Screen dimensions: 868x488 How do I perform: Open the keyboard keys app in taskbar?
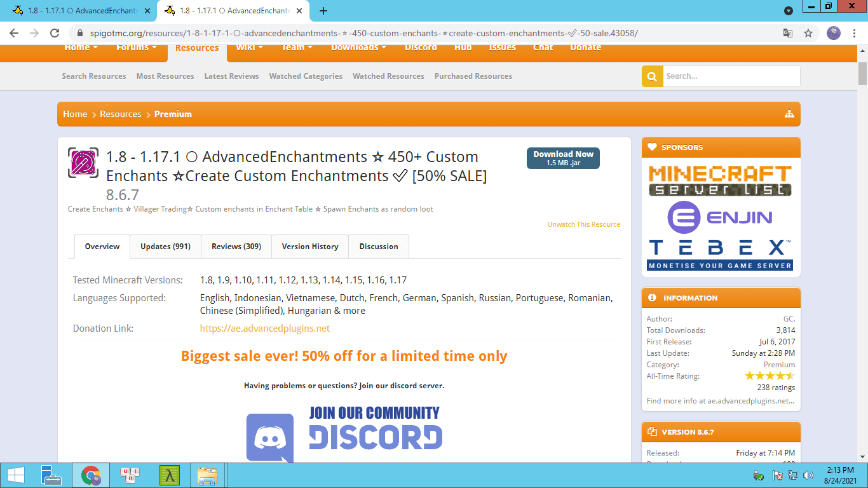pyautogui.click(x=130, y=475)
